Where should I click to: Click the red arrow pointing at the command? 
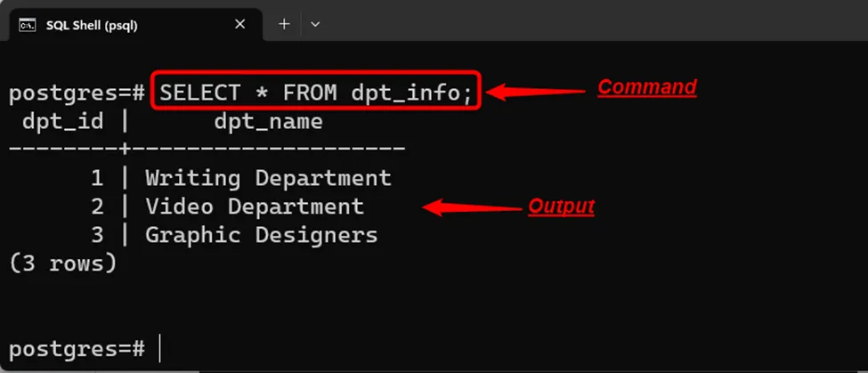533,91
